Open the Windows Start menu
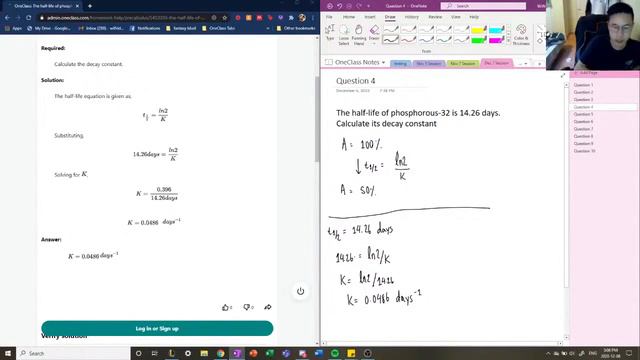The height and width of the screenshot is (360, 640). (8, 353)
